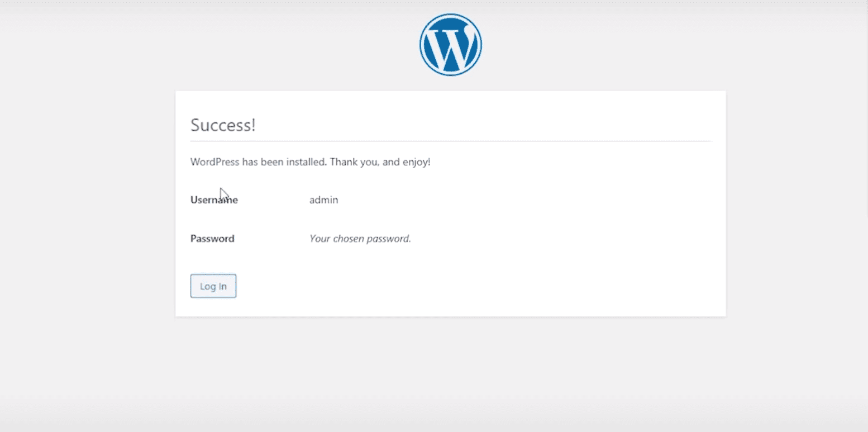The image size is (868, 432).
Task: Click 'WordPress has been installed.' sentence
Action: tap(259, 162)
